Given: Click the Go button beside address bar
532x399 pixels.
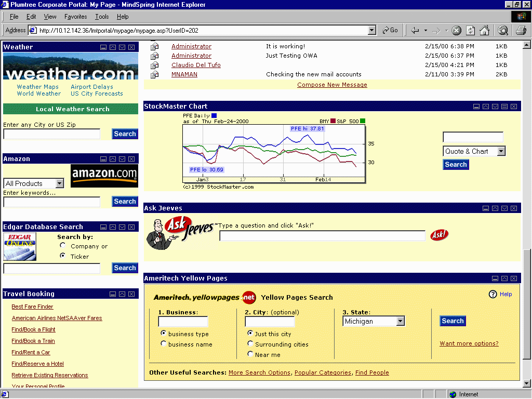Looking at the screenshot, I should tap(390, 30).
